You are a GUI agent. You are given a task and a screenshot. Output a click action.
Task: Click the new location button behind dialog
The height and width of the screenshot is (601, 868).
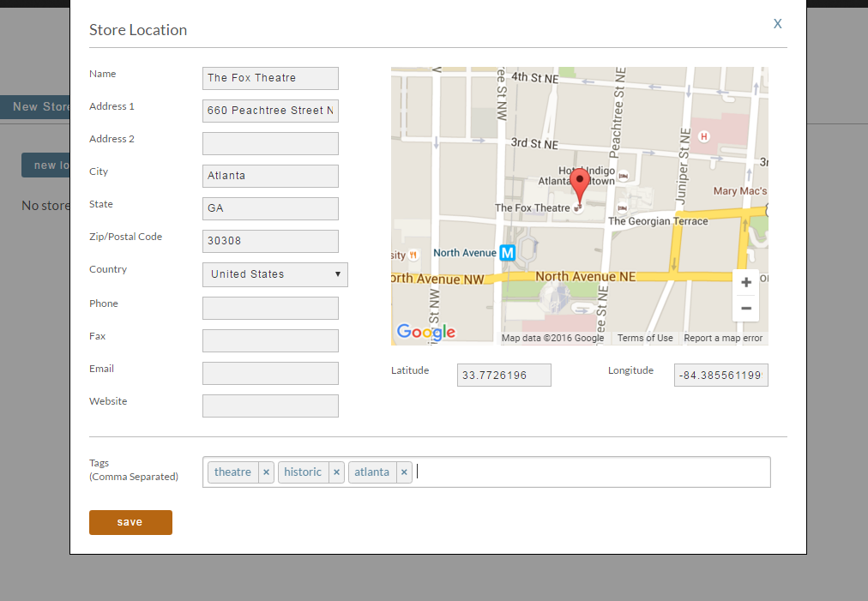pos(46,165)
